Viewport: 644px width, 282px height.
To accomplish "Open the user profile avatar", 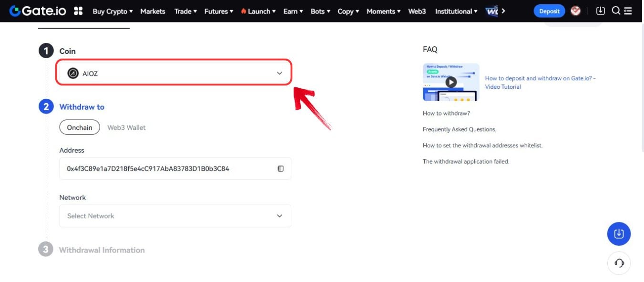I will tap(576, 10).
